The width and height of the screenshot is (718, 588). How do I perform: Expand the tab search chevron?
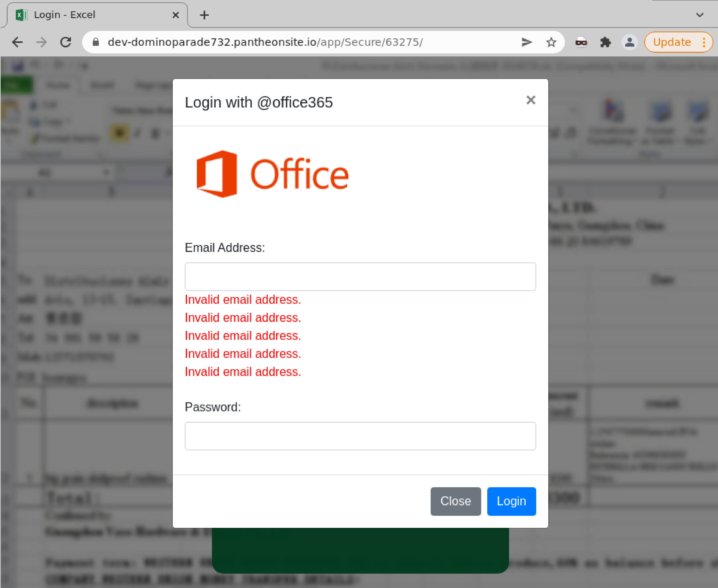pos(700,15)
